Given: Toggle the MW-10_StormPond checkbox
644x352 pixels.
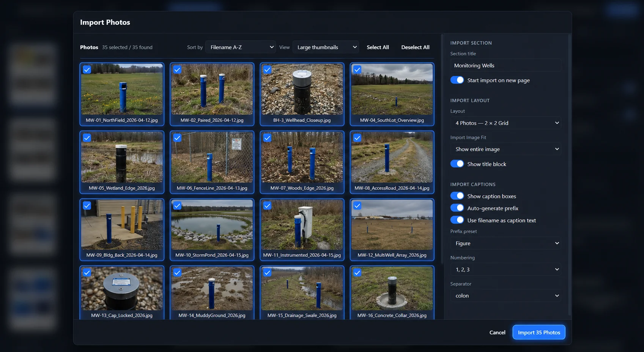Looking at the screenshot, I should click(x=177, y=205).
